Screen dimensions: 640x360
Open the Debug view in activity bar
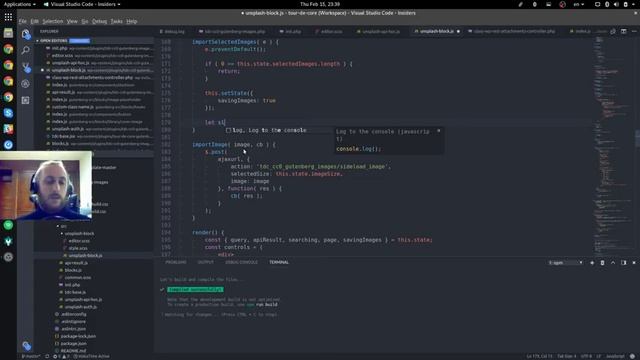click(x=26, y=84)
